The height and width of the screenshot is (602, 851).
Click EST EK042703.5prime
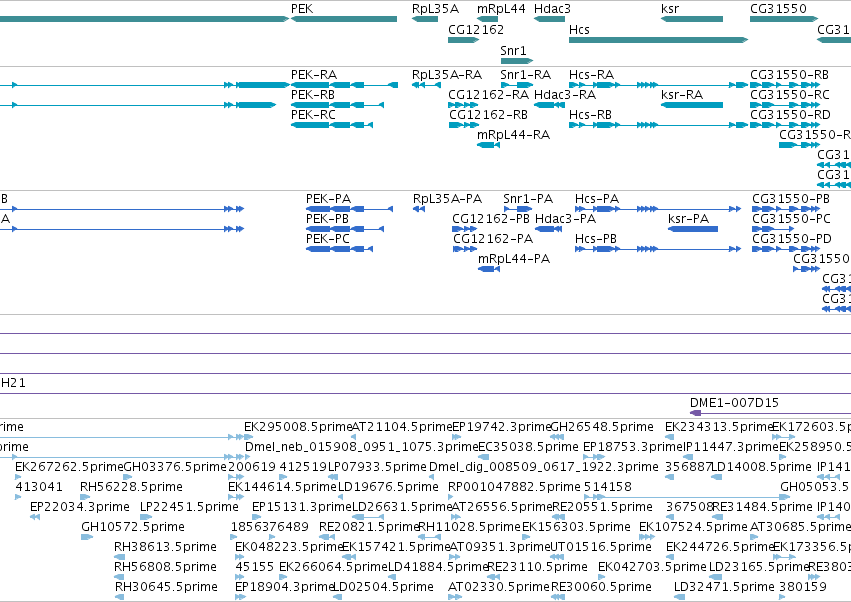tap(602, 578)
